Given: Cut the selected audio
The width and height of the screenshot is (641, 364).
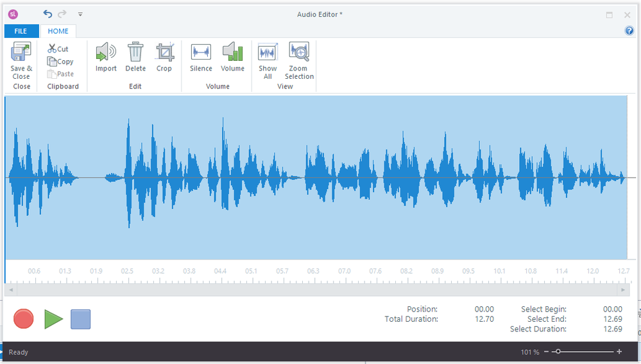Looking at the screenshot, I should click(x=58, y=49).
